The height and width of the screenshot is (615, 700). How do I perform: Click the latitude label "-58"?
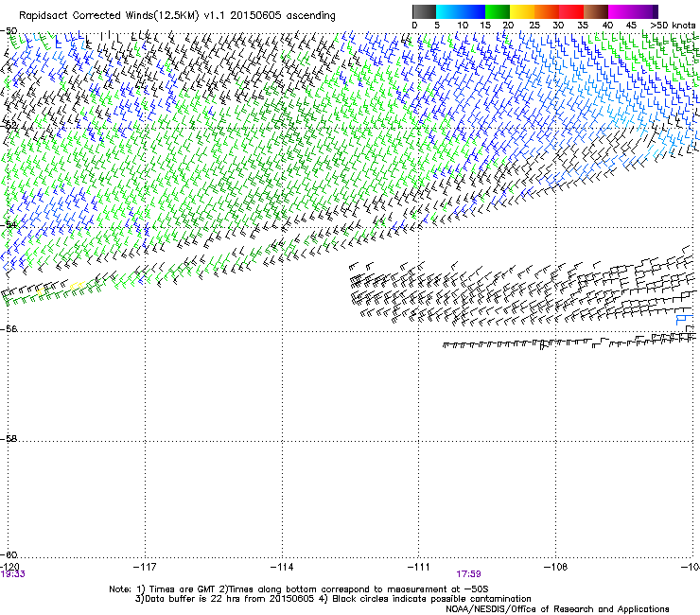coord(9,439)
